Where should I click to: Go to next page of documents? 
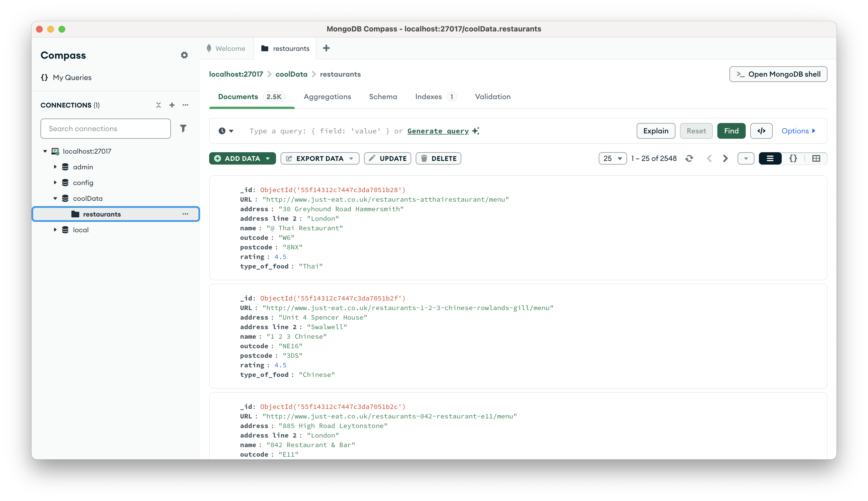(x=725, y=158)
